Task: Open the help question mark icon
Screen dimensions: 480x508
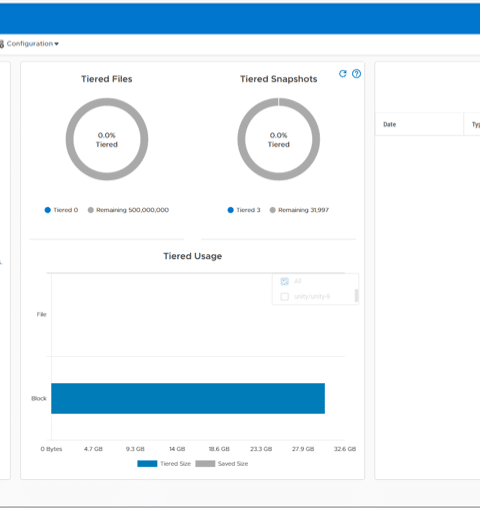Action: pos(356,74)
